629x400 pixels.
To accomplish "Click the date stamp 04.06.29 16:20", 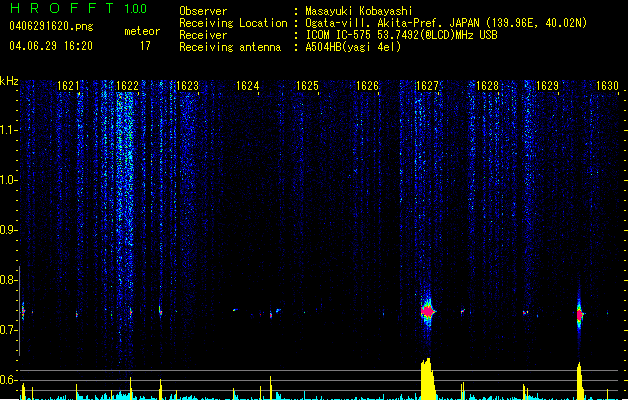I will click(51, 46).
